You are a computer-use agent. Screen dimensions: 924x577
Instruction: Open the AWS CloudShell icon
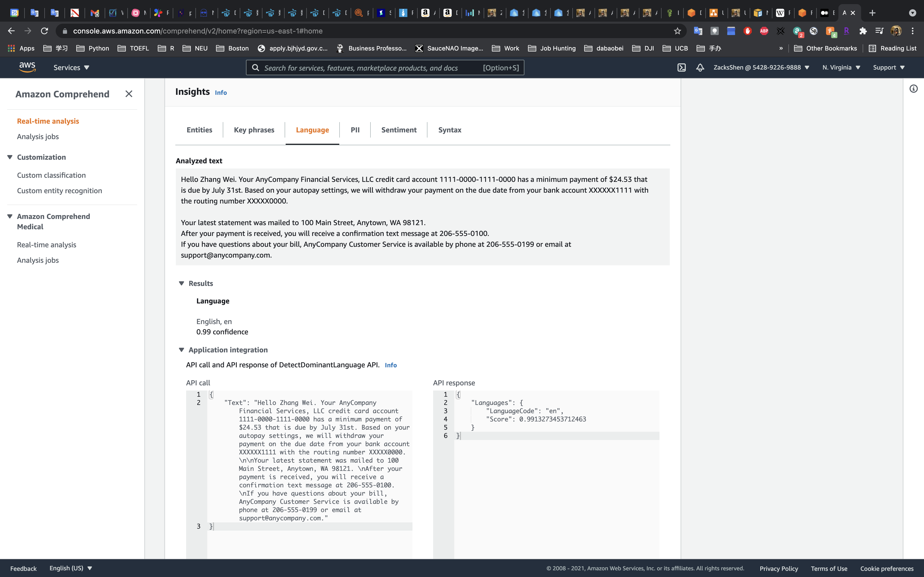pos(682,67)
